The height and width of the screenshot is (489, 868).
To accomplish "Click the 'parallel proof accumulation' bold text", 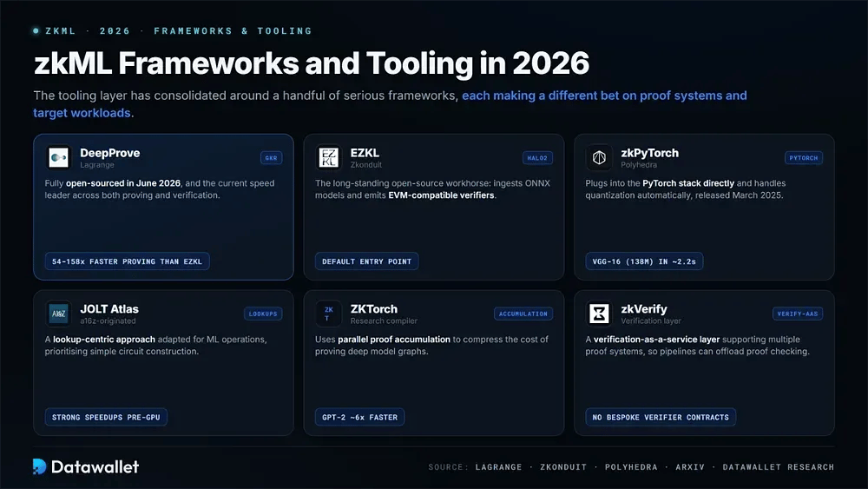I will tap(394, 340).
